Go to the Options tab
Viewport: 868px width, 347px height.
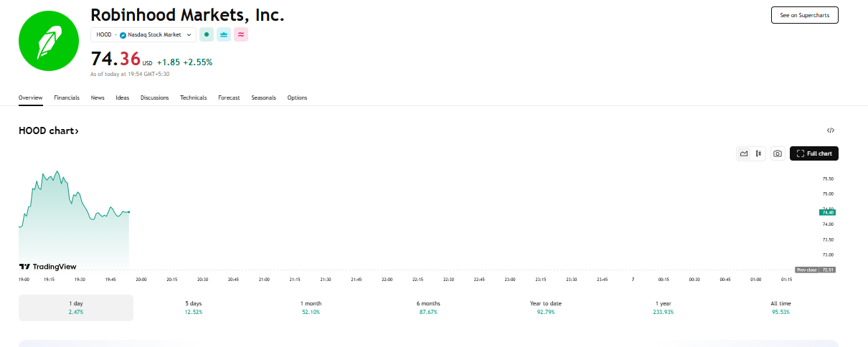297,98
